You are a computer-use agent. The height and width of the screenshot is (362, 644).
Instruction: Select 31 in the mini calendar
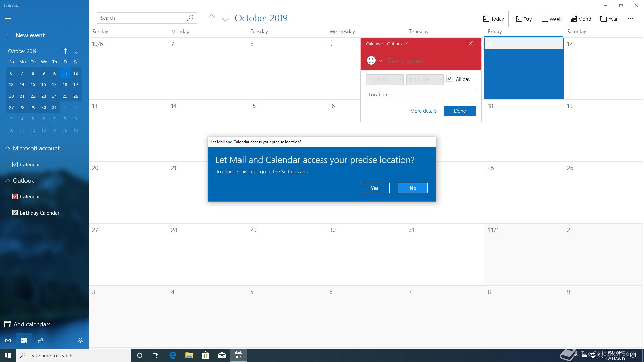tap(54, 107)
